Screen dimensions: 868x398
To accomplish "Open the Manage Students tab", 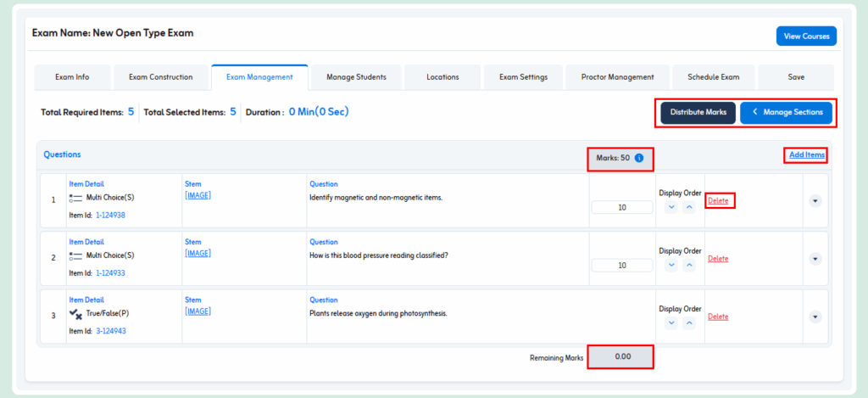I will pos(356,77).
